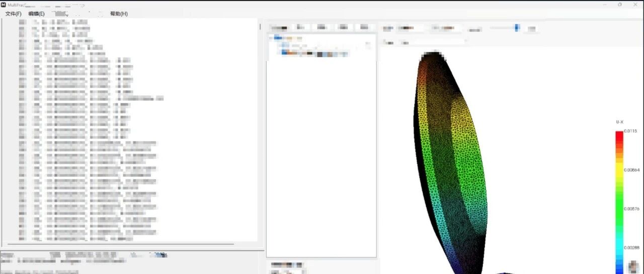Viewport: 644px width, 274px height.
Task: Expand the root node of the model tree
Action: point(272,38)
